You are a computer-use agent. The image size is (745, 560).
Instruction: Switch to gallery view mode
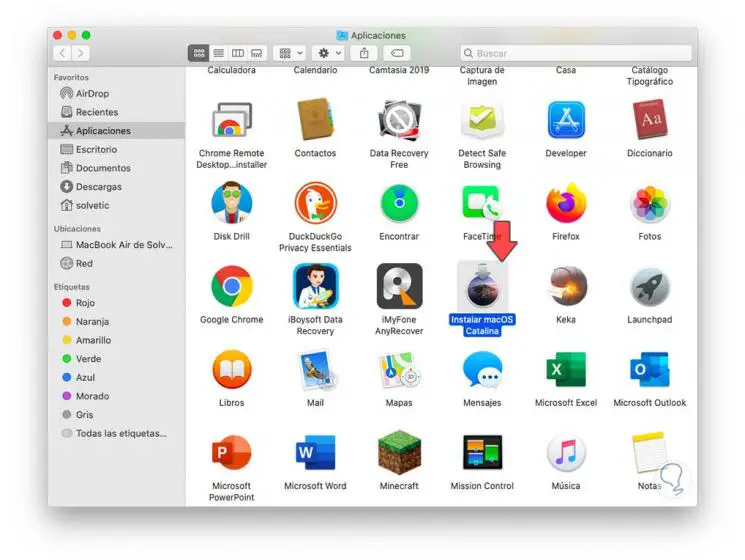click(257, 53)
